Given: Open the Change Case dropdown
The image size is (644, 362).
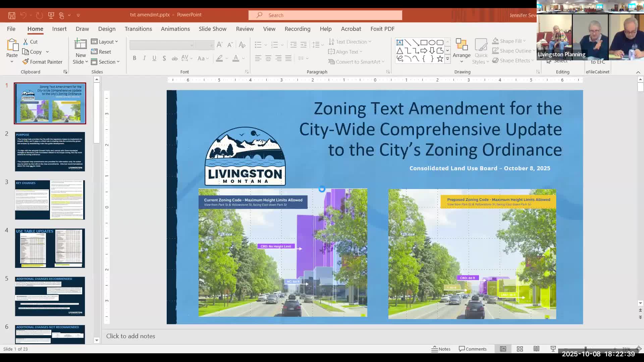Looking at the screenshot, I should [203, 58].
